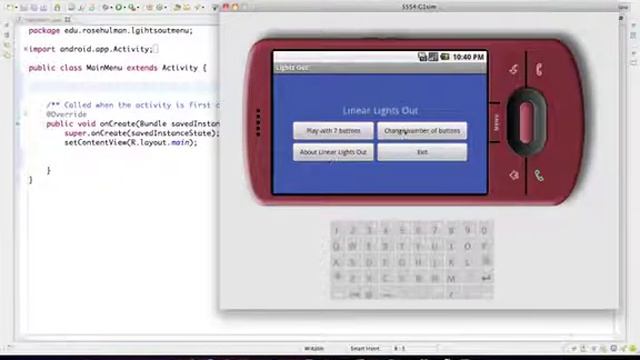Click the 'import android.app.Activity;' line

tap(91, 49)
